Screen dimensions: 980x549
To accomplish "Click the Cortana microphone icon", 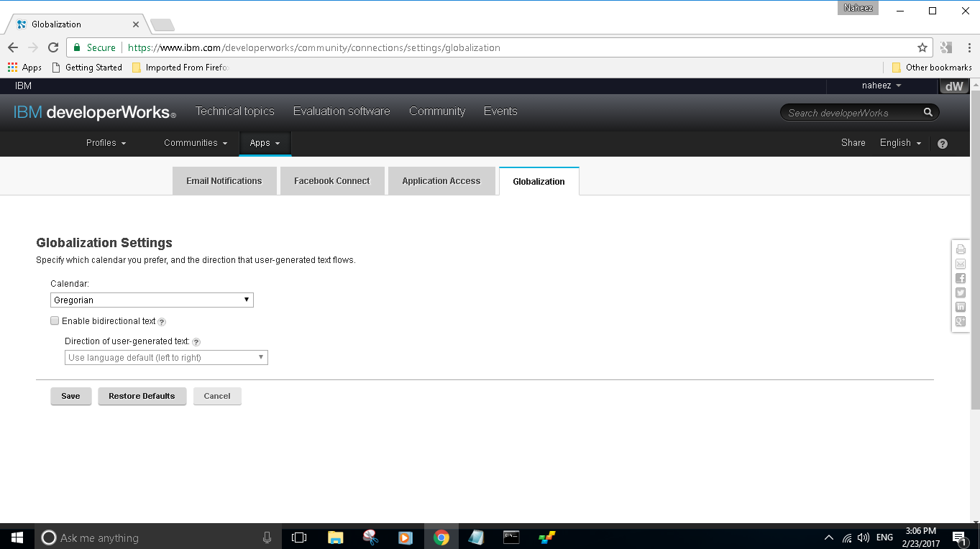I will pos(267,538).
